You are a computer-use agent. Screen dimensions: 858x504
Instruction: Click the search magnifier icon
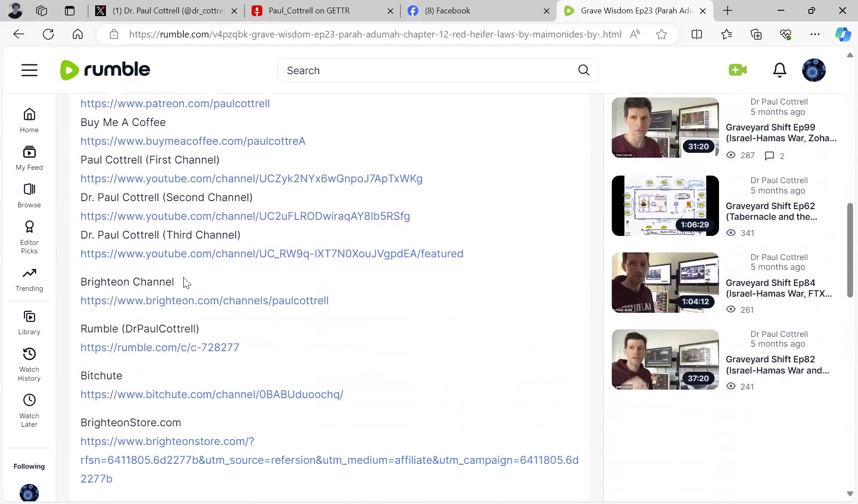pyautogui.click(x=584, y=70)
